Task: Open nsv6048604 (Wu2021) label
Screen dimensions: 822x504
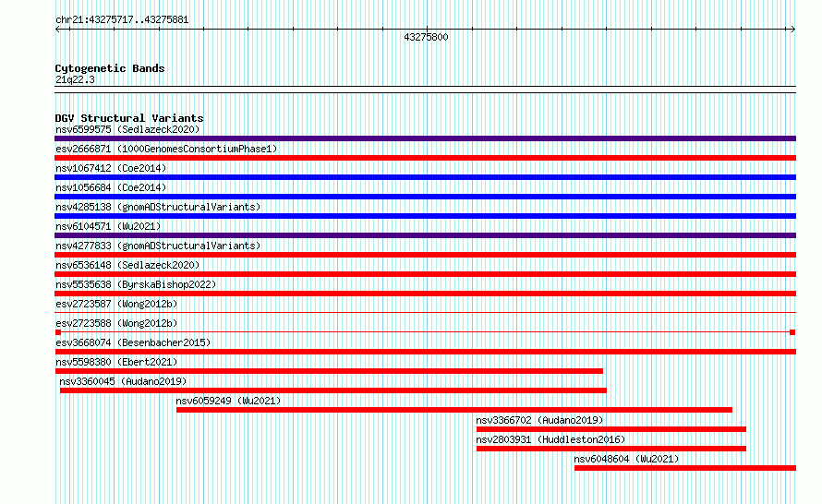Action: click(x=626, y=459)
